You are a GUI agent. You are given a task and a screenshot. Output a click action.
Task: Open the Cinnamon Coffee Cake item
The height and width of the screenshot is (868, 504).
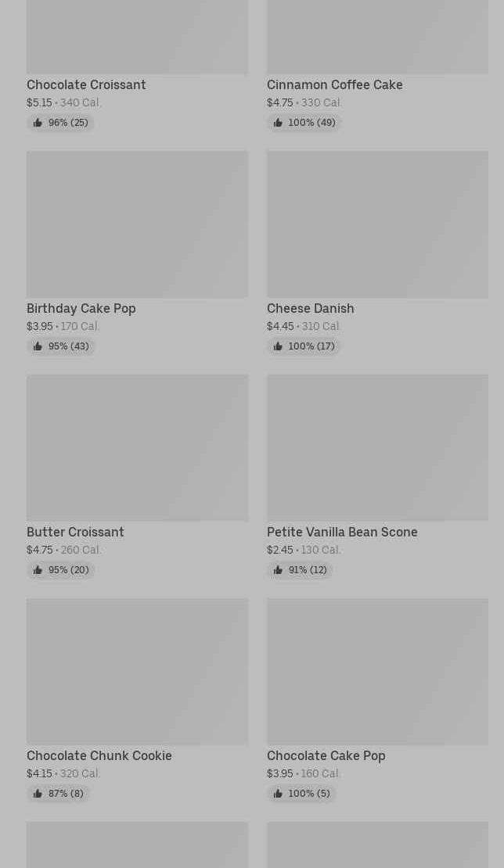(x=334, y=84)
